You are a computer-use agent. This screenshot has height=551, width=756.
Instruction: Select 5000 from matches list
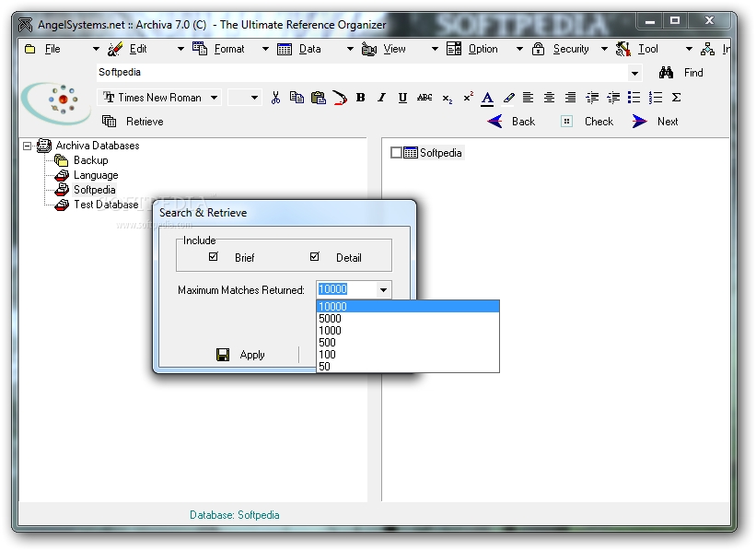tap(408, 319)
